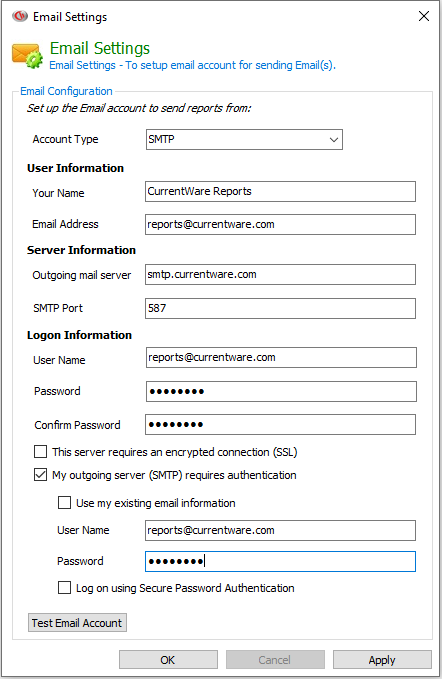Click the Test Email Account button
The height and width of the screenshot is (679, 442).
click(77, 623)
